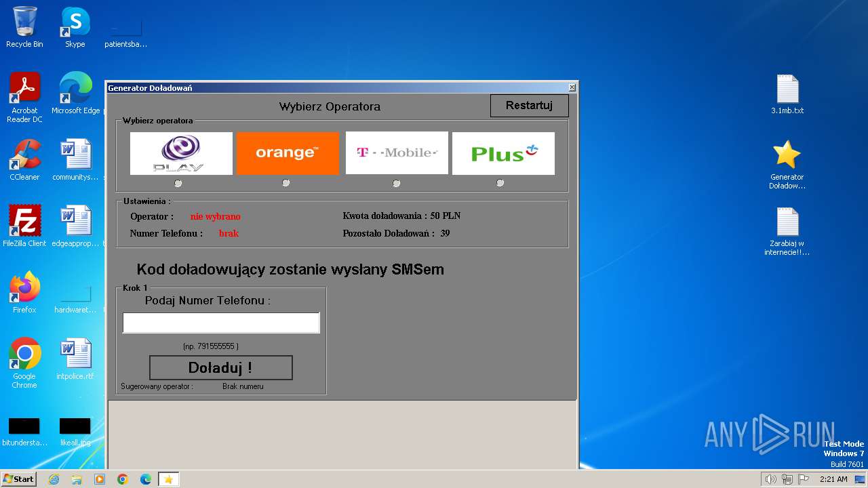Click the 'Brak numeru' suggested operator text
The height and width of the screenshot is (488, 868).
pos(243,386)
